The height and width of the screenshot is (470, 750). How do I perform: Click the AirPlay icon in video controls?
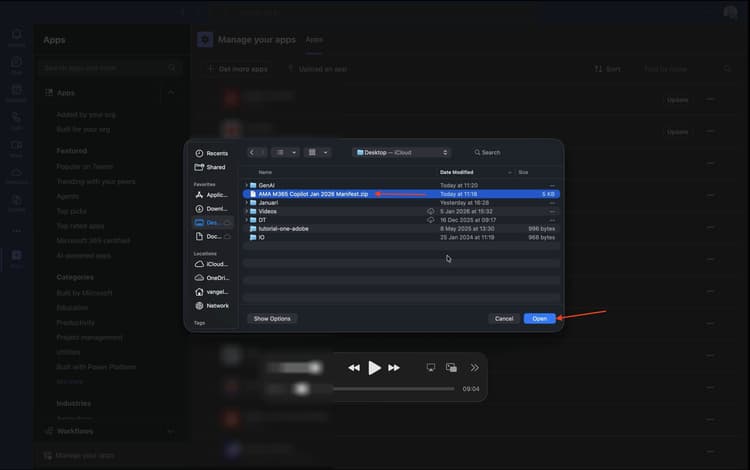click(x=430, y=367)
